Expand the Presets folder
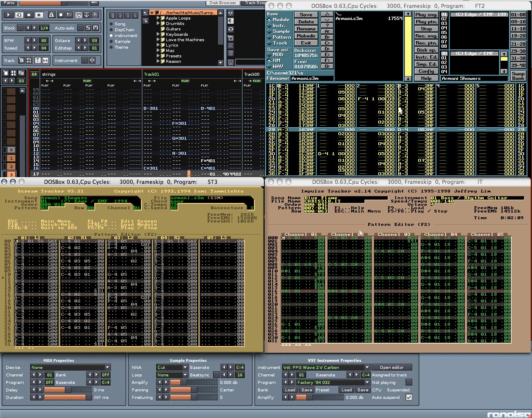Screen dimensions: 532x418 158,56
